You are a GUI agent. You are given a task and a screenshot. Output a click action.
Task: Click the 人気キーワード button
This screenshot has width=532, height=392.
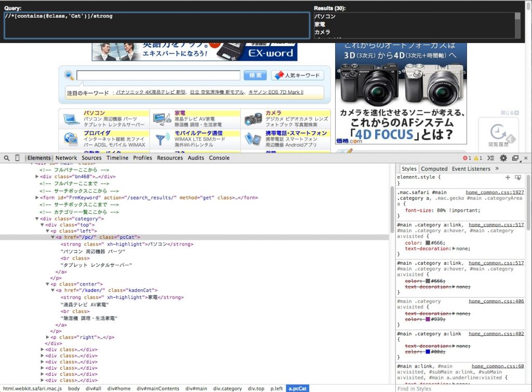click(x=298, y=75)
